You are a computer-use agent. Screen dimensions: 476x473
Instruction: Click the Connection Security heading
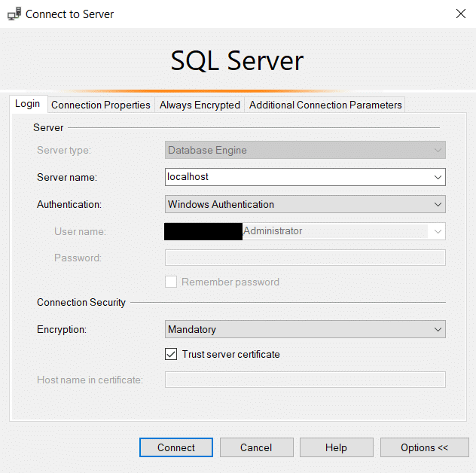coord(81,302)
